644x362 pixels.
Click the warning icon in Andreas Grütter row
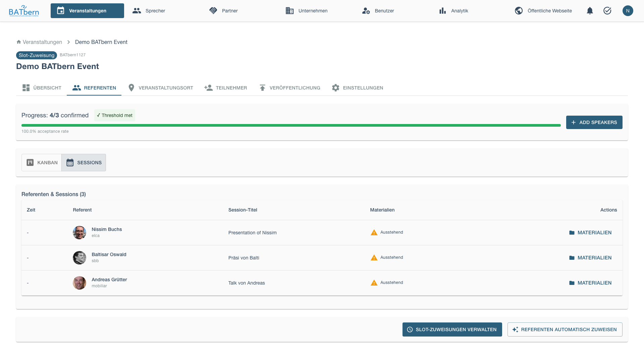374,283
